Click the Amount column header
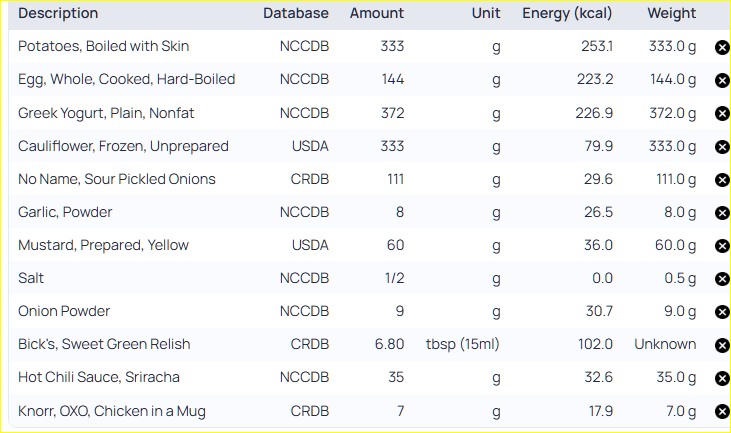Screen dimensions: 731x433 (x=377, y=13)
